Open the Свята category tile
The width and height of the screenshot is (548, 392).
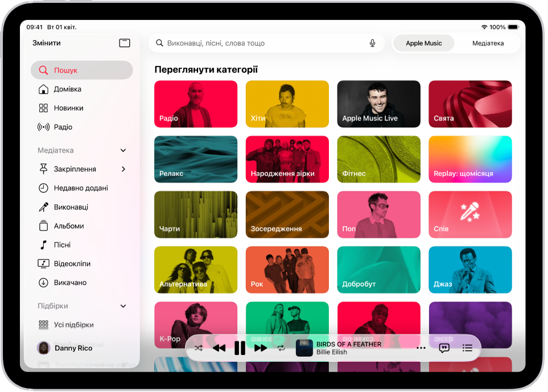tap(471, 104)
